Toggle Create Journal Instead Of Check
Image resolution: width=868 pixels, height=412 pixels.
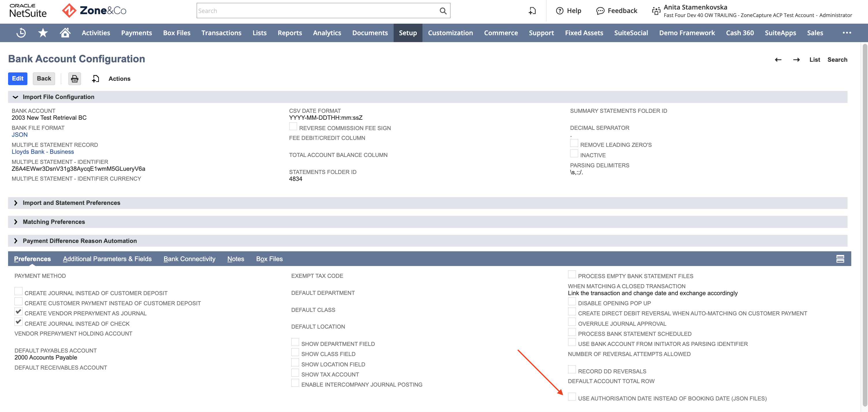pos(18,322)
